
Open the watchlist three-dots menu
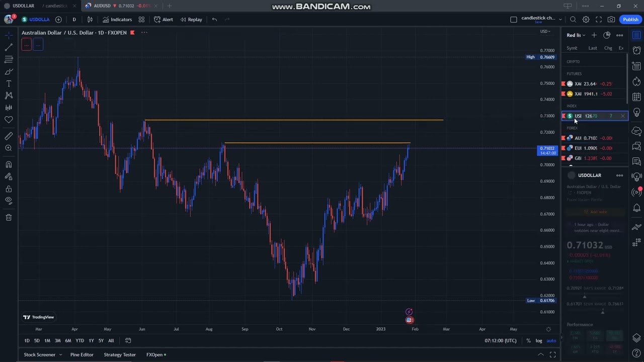click(620, 35)
